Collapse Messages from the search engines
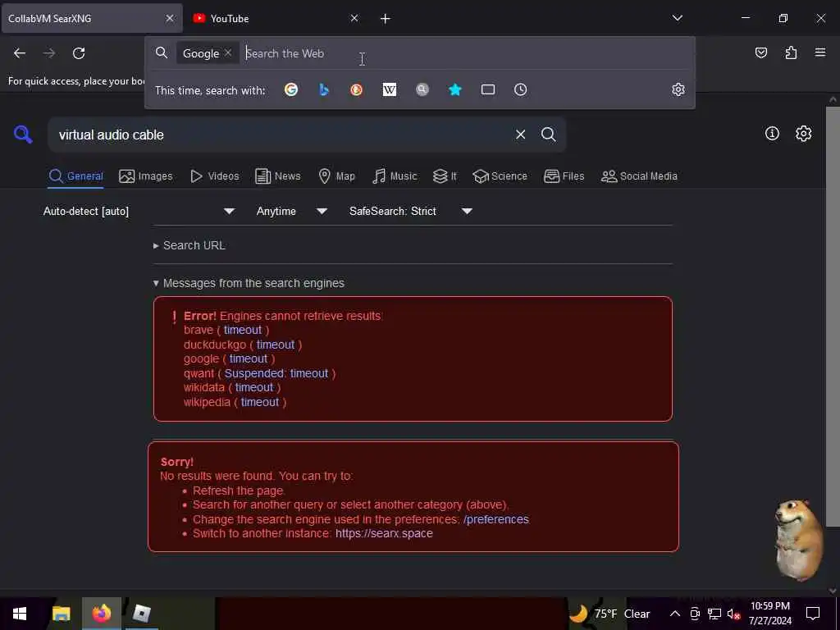 pos(249,283)
